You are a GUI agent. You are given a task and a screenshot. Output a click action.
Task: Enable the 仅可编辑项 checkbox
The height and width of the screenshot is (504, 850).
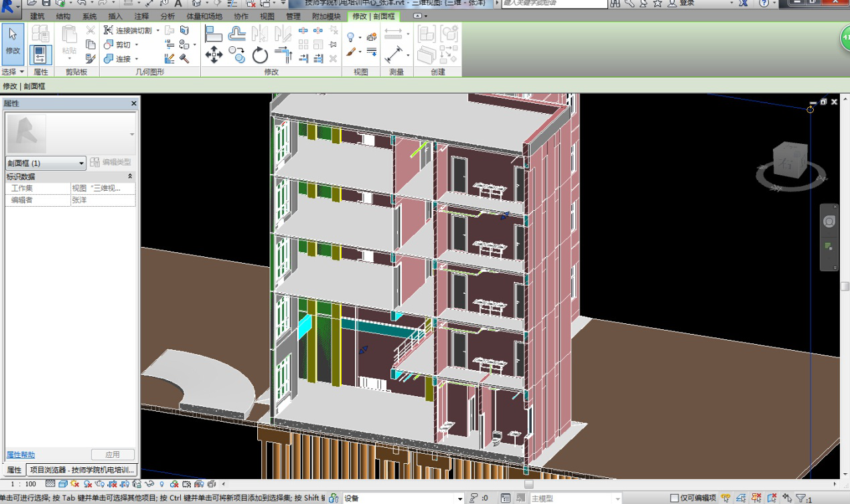click(675, 498)
